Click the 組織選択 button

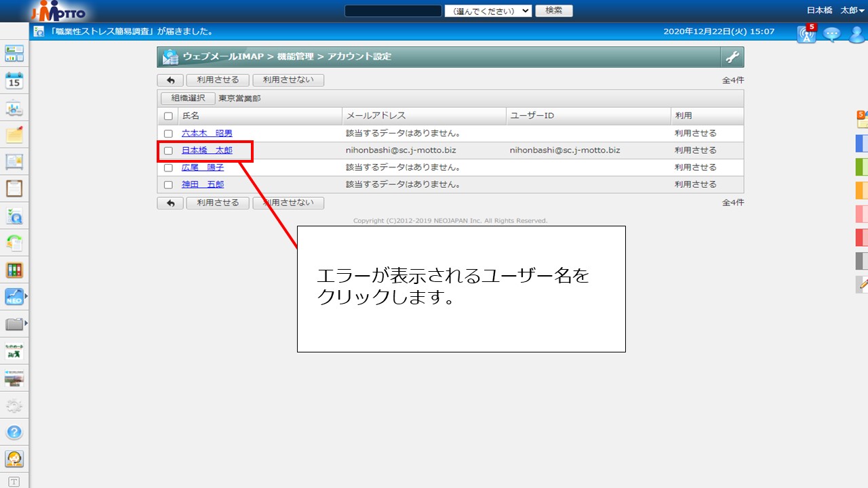[188, 98]
